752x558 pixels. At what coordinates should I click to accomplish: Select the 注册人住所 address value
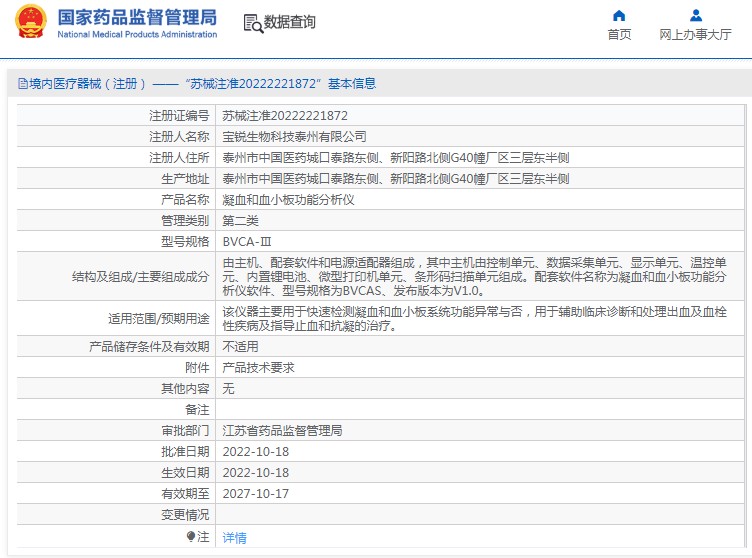click(x=396, y=158)
